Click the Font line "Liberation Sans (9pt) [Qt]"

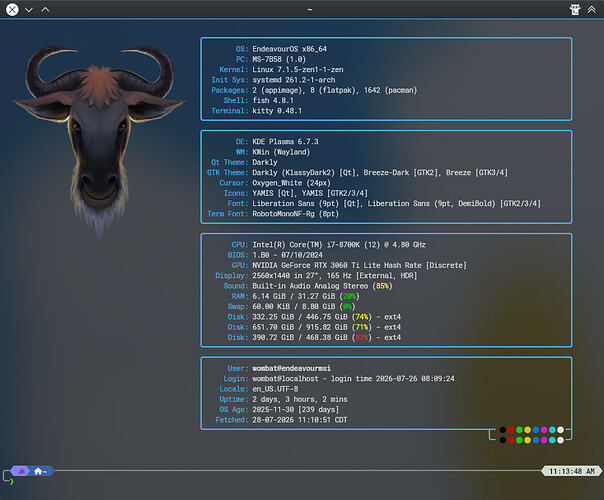306,203
